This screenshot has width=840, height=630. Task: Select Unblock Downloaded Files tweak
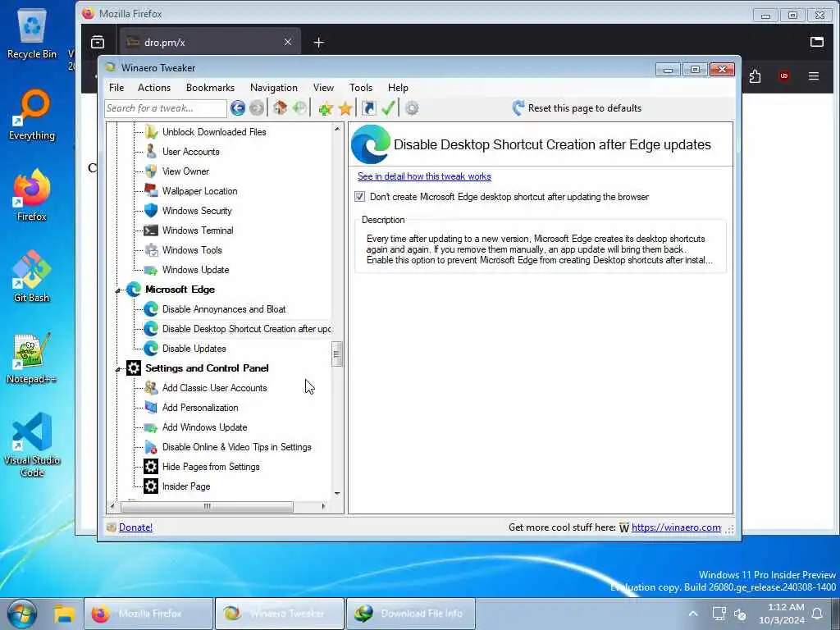(214, 132)
